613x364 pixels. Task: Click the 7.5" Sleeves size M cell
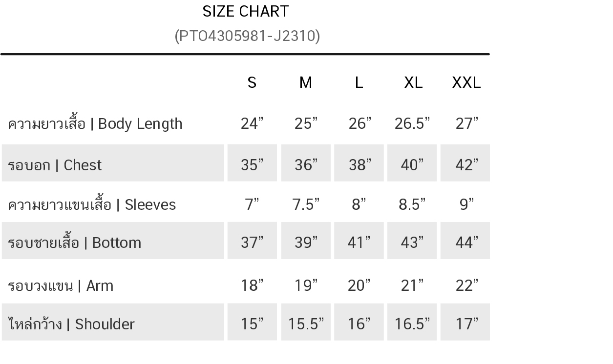[306, 204]
